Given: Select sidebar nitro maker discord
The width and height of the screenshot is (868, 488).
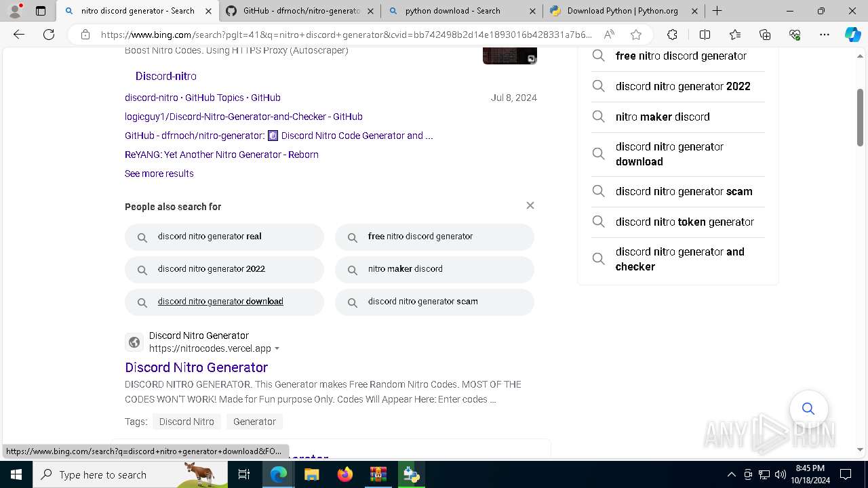Looking at the screenshot, I should 678,117.
